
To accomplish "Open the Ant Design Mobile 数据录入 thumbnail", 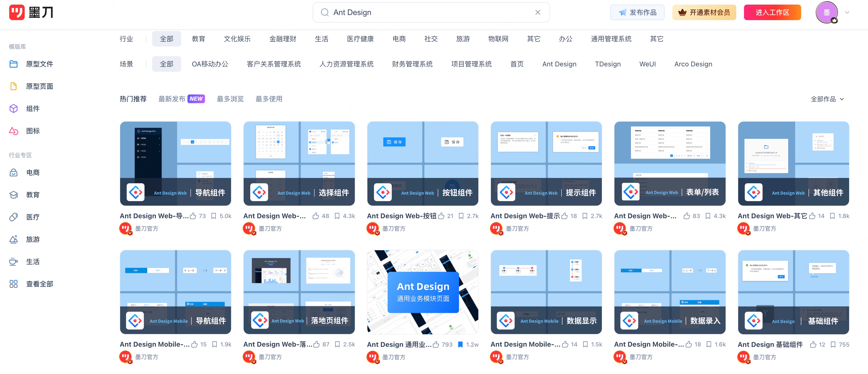I will 670,292.
